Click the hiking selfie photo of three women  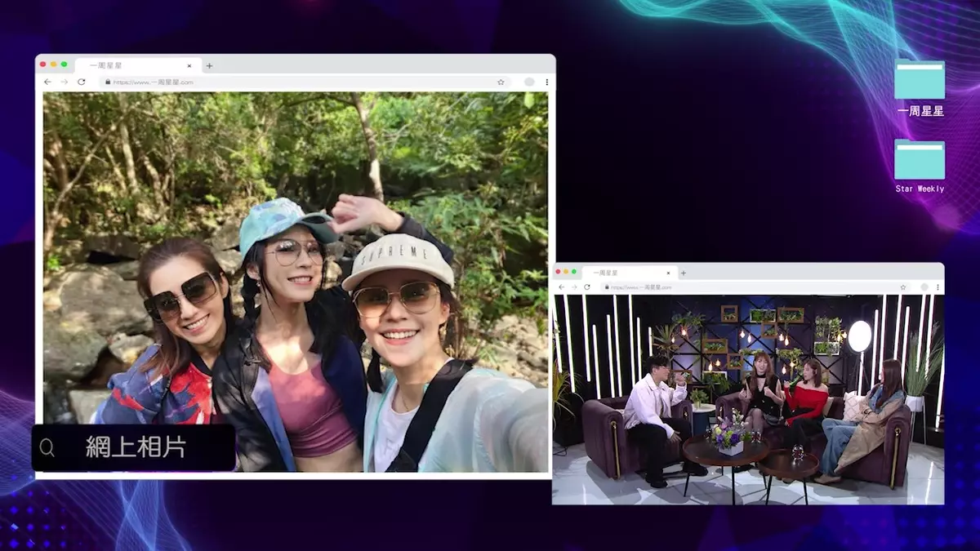[296, 282]
